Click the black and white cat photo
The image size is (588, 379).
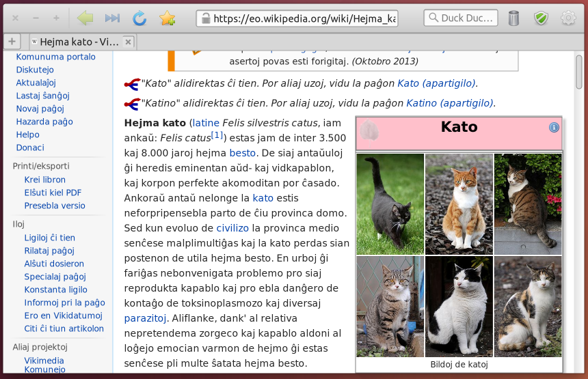point(459,307)
